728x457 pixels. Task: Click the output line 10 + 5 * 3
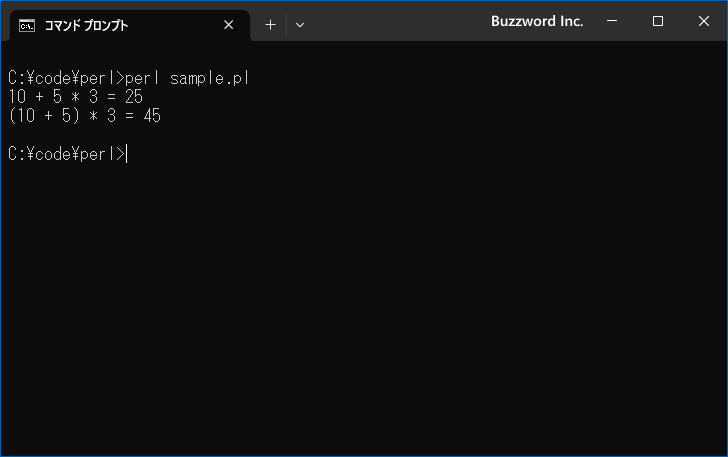[76, 97]
